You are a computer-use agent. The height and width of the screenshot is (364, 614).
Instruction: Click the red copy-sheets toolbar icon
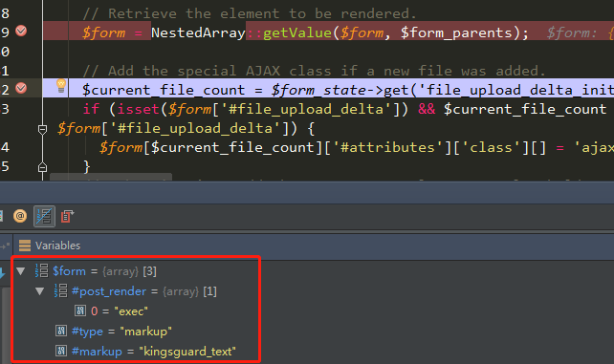67,216
